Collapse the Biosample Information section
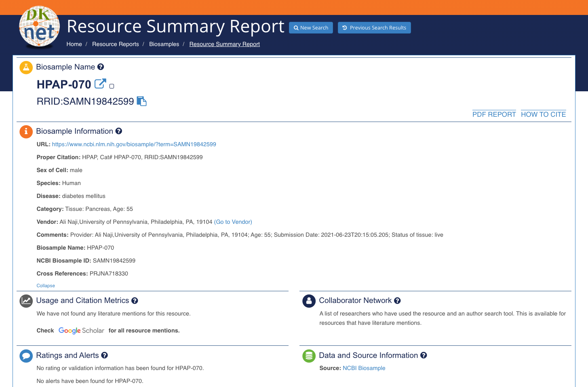588x387 pixels. click(46, 286)
